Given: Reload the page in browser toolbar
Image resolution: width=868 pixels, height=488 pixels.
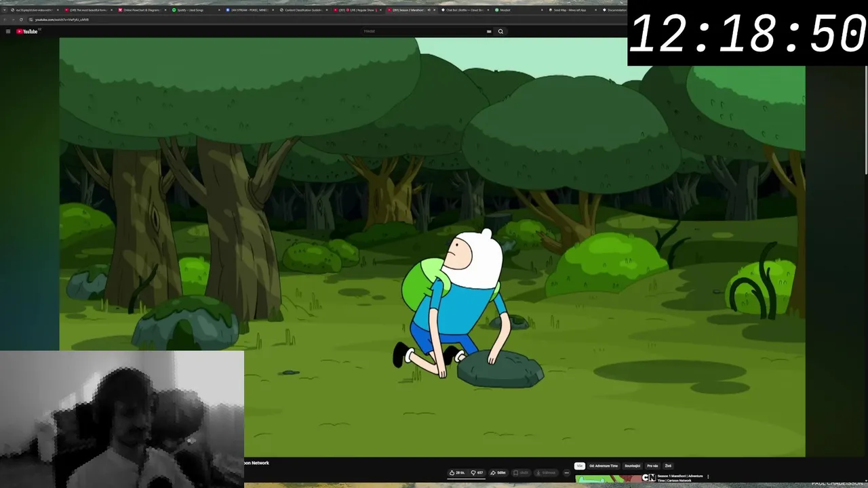Looking at the screenshot, I should (21, 19).
